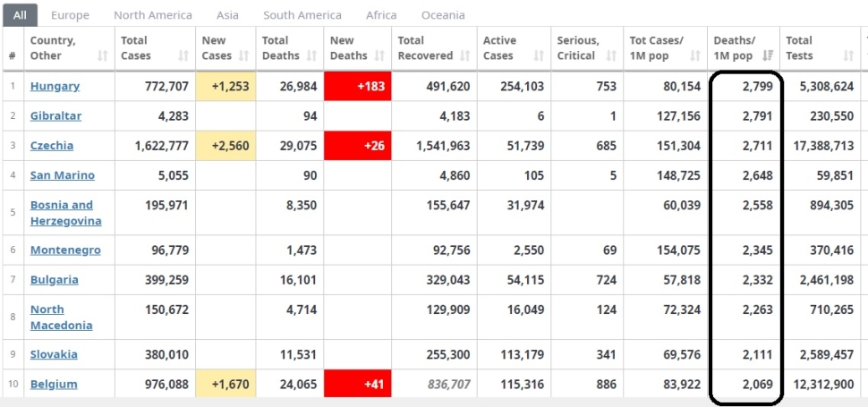Select the North America tab
This screenshot has height=407, width=868.
(153, 15)
